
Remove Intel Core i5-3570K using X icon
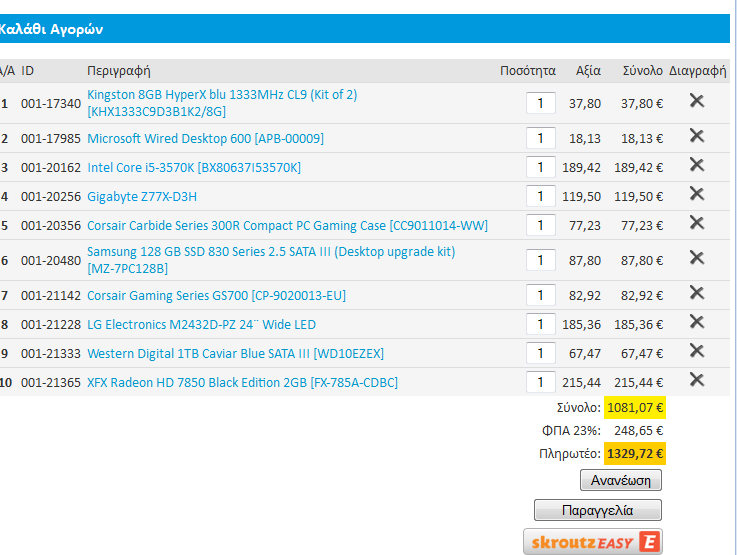coord(697,165)
